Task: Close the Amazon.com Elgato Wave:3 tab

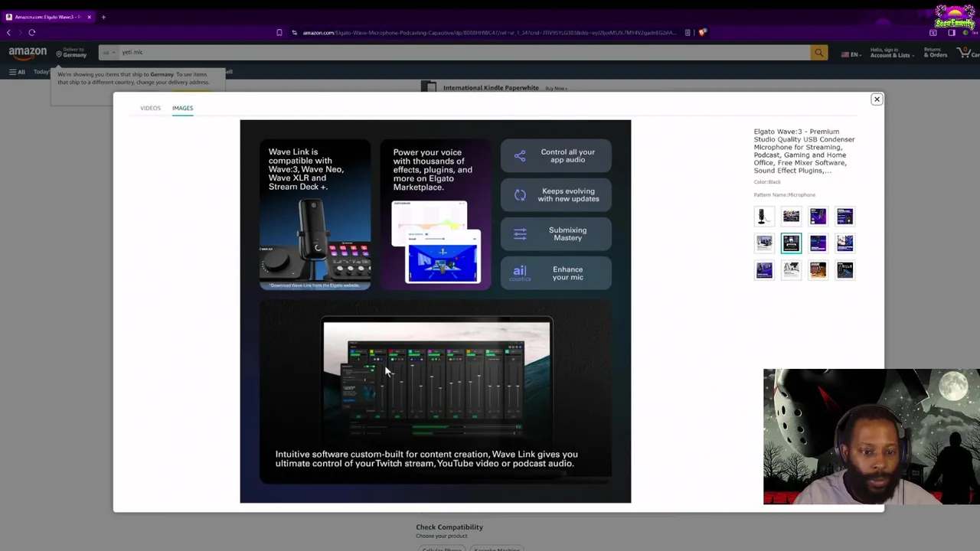Action: pyautogui.click(x=89, y=17)
